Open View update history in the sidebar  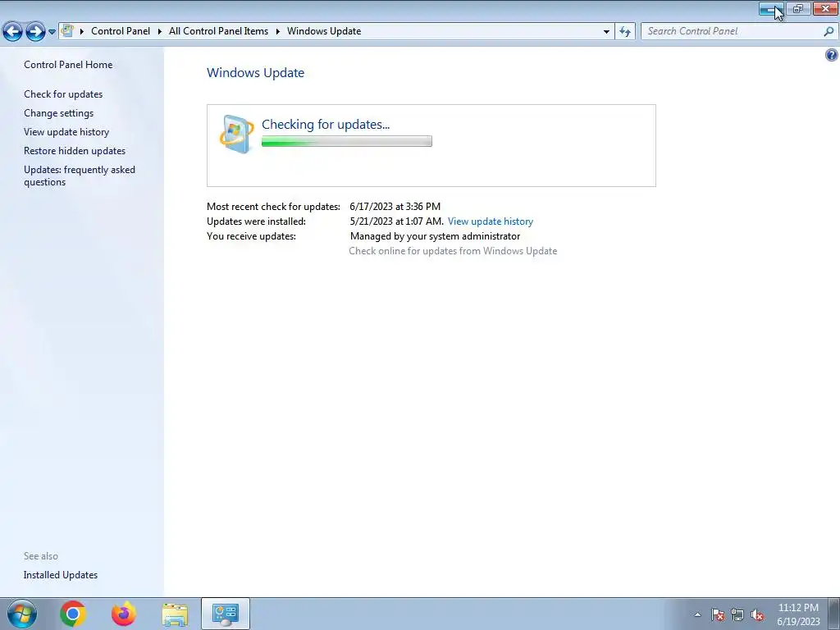click(x=66, y=132)
